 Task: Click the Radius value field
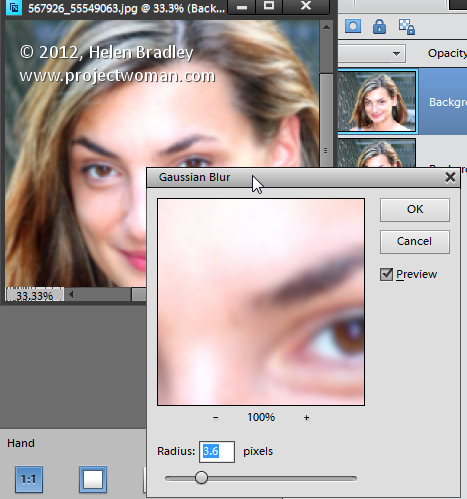(x=217, y=452)
